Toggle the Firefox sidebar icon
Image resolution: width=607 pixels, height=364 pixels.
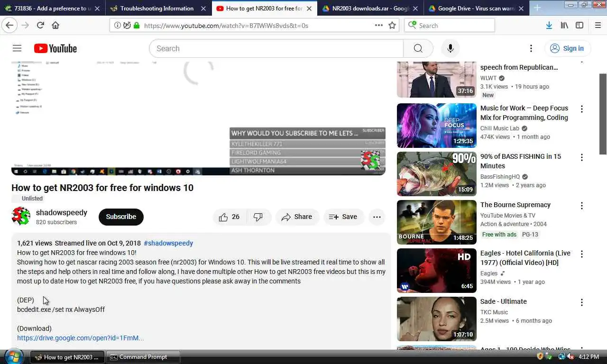(x=579, y=25)
